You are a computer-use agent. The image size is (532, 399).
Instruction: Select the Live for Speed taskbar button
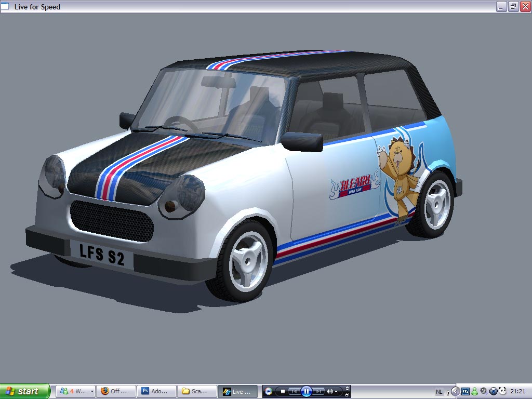(238, 391)
